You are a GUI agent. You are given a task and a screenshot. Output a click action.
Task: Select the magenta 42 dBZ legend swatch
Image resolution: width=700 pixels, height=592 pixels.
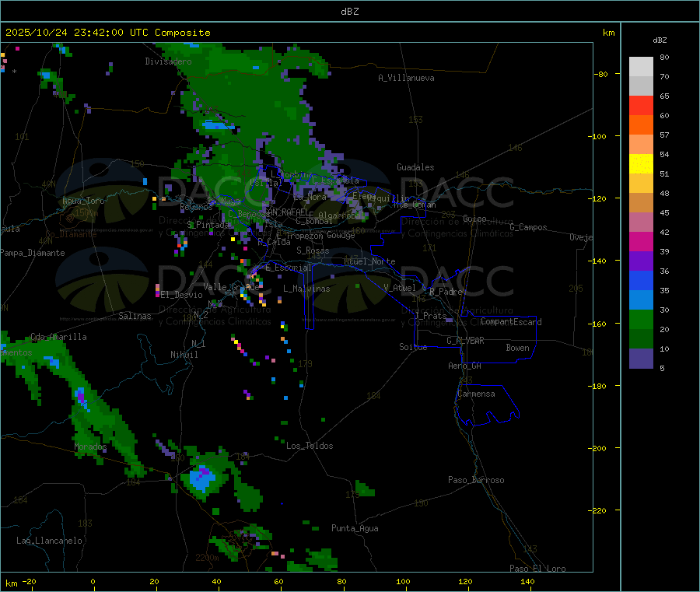(x=641, y=241)
